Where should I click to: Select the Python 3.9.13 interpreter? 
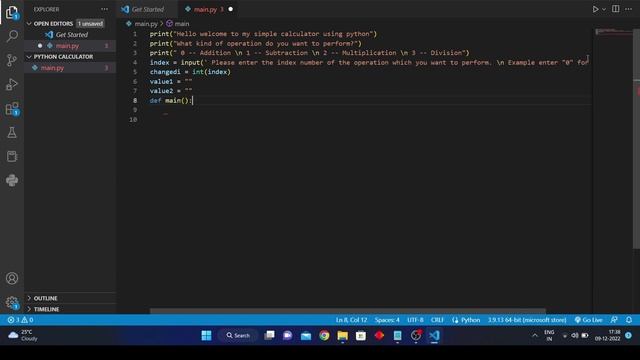pyautogui.click(x=527, y=320)
